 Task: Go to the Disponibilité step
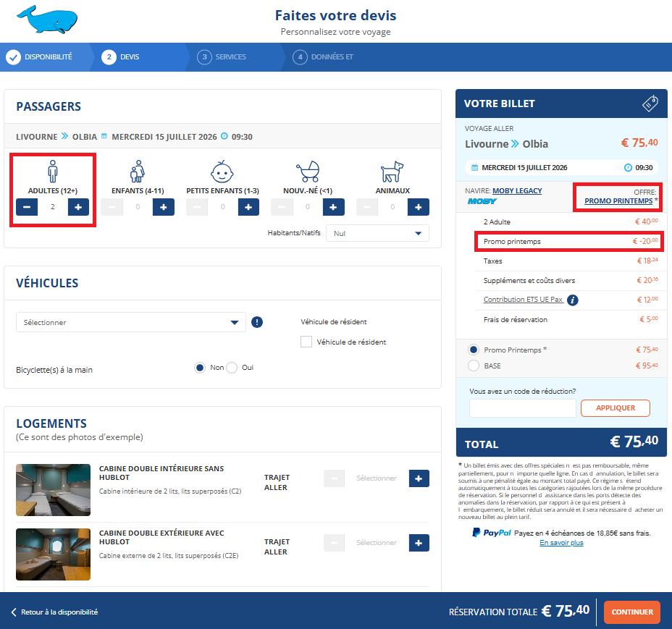48,57
